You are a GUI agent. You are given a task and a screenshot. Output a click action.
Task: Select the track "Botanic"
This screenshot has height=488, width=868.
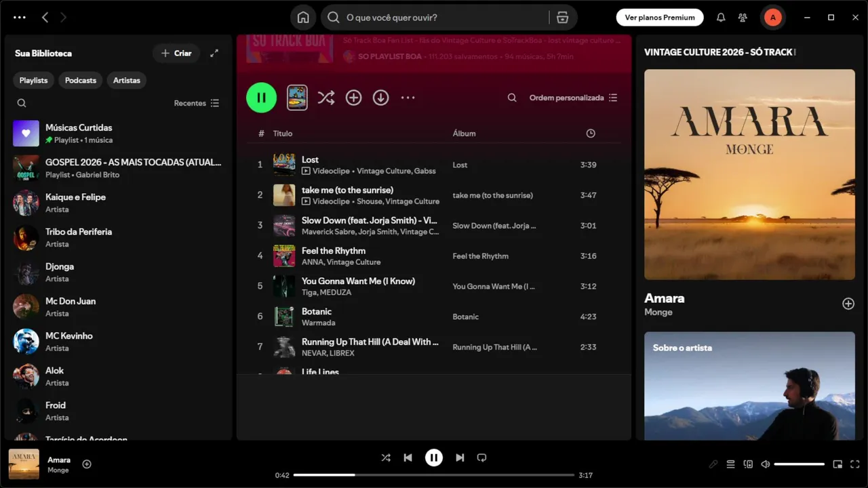click(434, 317)
